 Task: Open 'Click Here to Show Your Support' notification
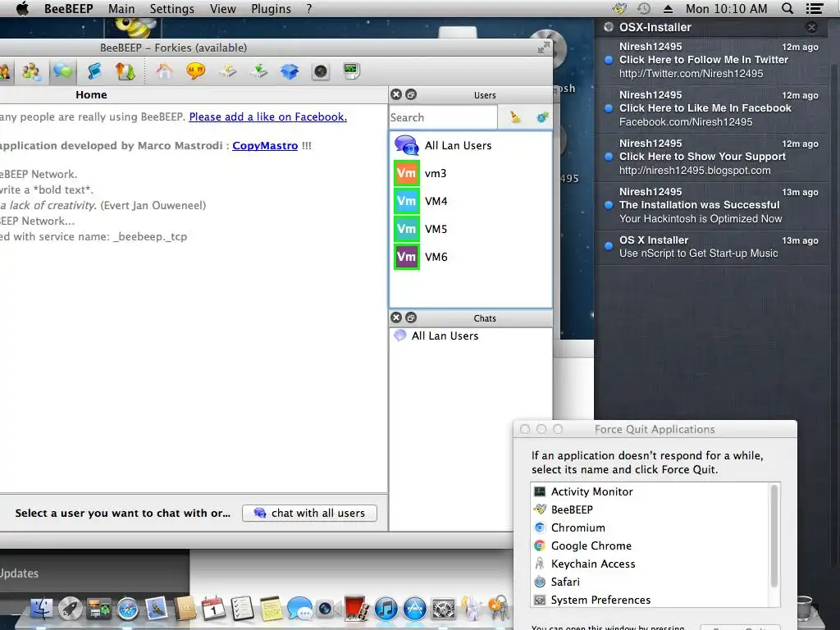(x=711, y=157)
